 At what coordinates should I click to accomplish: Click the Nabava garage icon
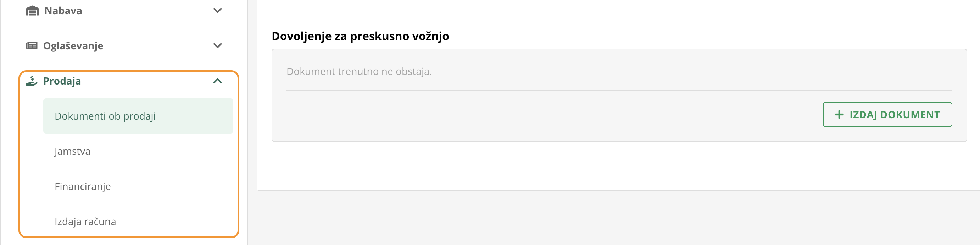pos(32,11)
